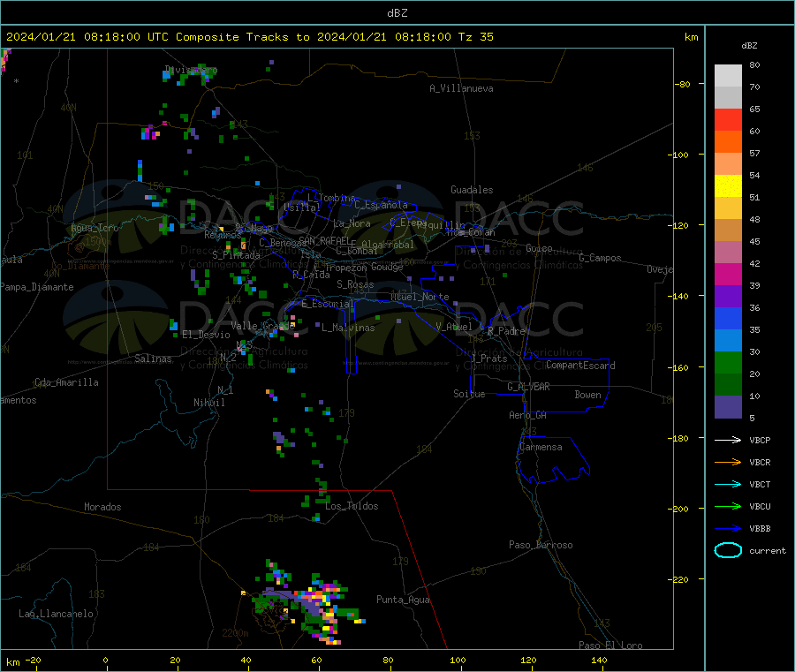Click the intense storm cell near Punta_Agua
This screenshot has height=672, width=795.
click(320, 603)
